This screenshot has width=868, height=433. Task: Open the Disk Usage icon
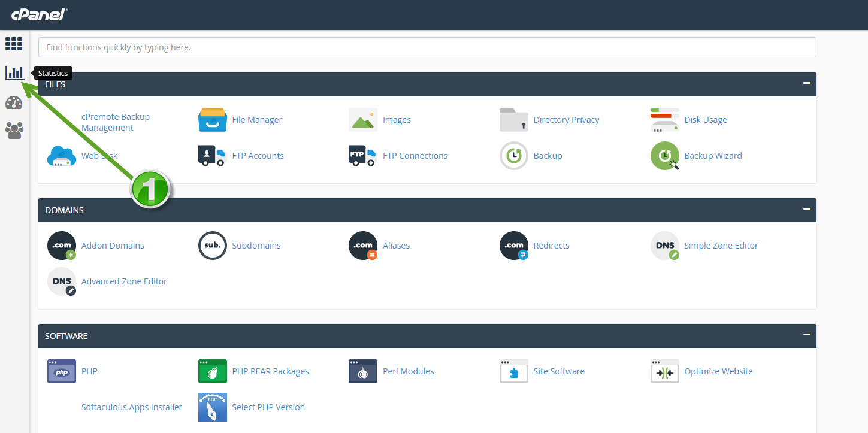pyautogui.click(x=665, y=120)
